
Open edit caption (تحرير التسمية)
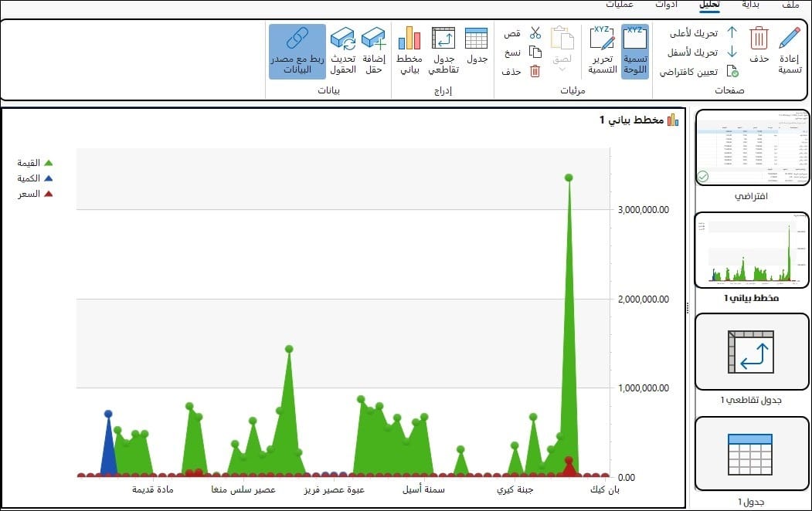tap(603, 51)
